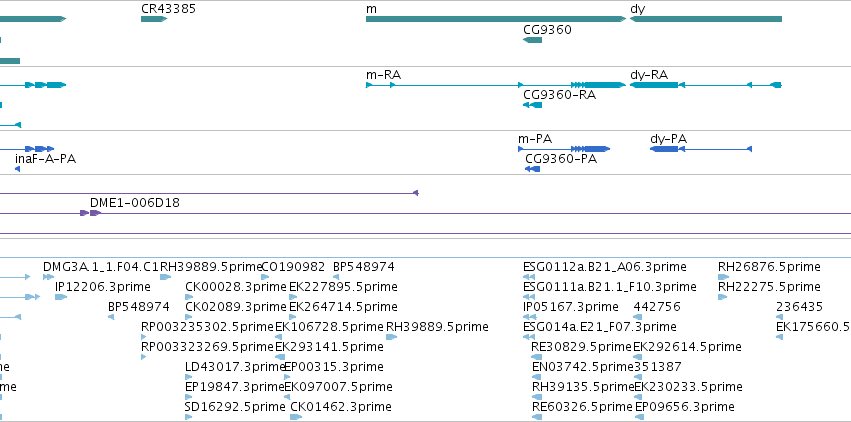Click the CG9360 gene glyph
851x422 pixels.
[x=532, y=40]
